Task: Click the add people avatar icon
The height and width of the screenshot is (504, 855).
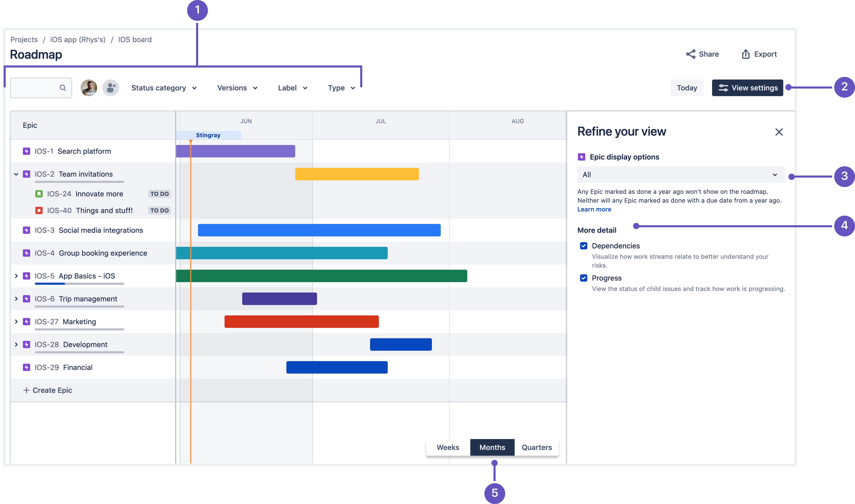Action: pyautogui.click(x=111, y=88)
